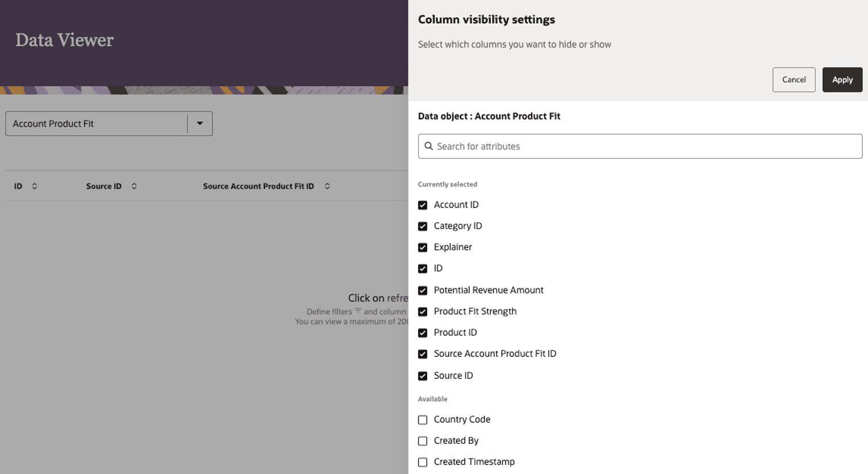Uncheck the Account ID column
The image size is (868, 474).
(423, 205)
